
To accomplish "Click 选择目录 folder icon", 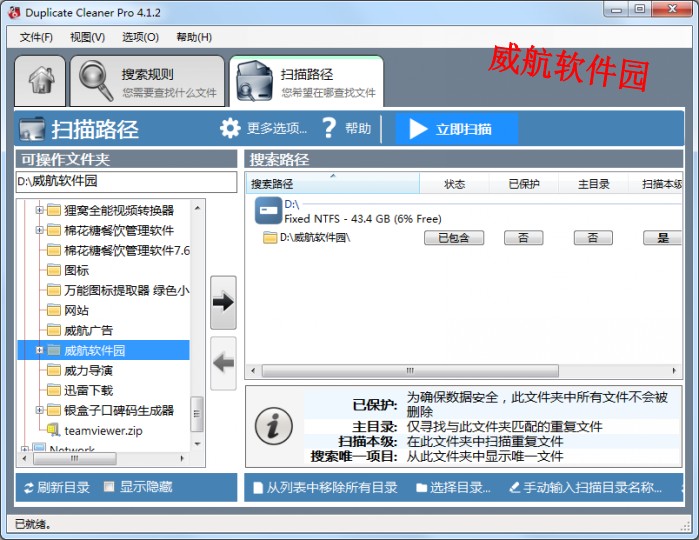I will pyautogui.click(x=421, y=488).
